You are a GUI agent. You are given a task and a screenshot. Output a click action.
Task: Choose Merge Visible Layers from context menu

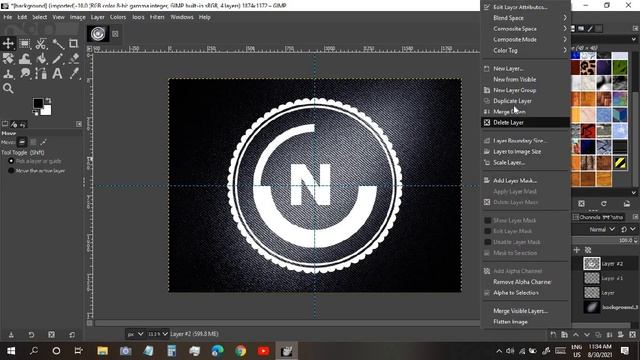click(525, 311)
